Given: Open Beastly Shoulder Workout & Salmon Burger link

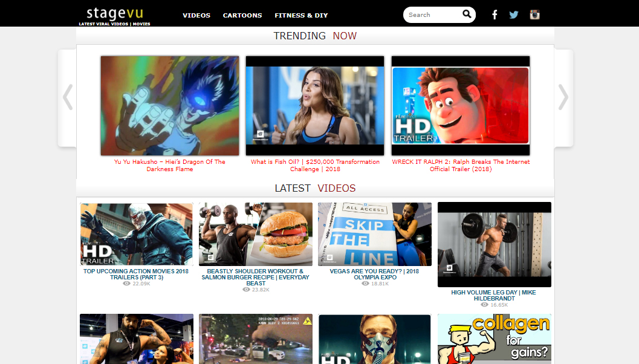Looking at the screenshot, I should 256,277.
